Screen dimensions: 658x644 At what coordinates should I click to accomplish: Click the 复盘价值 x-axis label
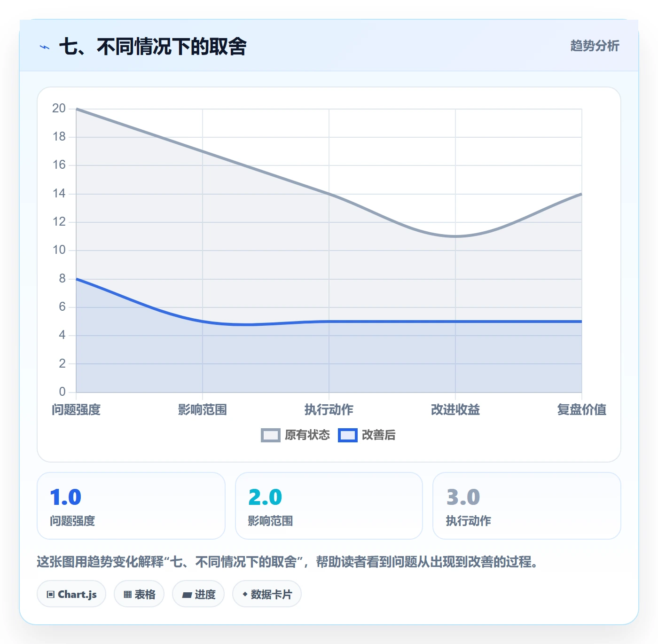[582, 410]
